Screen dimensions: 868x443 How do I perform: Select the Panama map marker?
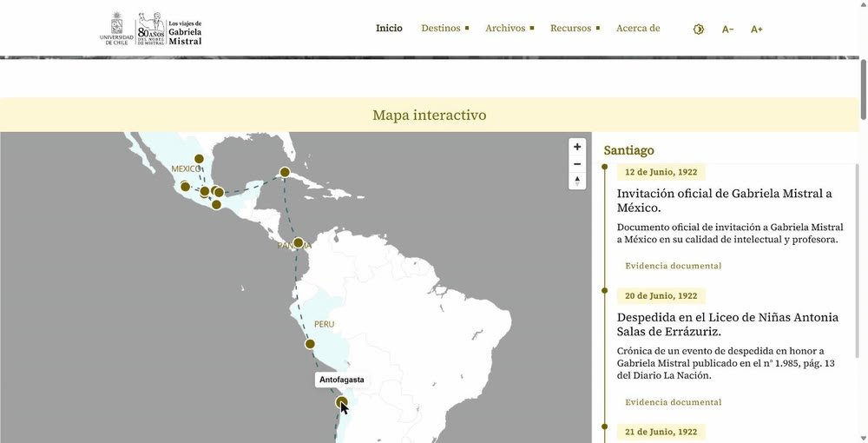298,242
